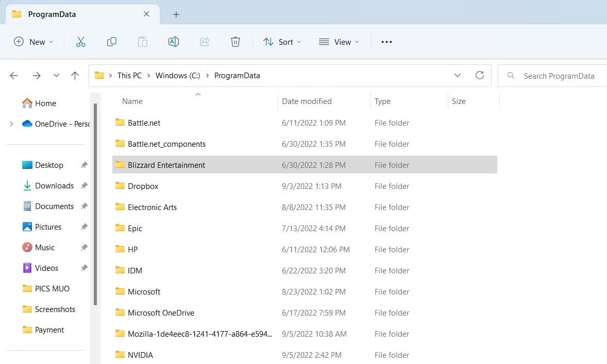Image resolution: width=607 pixels, height=364 pixels.
Task: Open the See more options ellipsis
Action: tap(386, 42)
